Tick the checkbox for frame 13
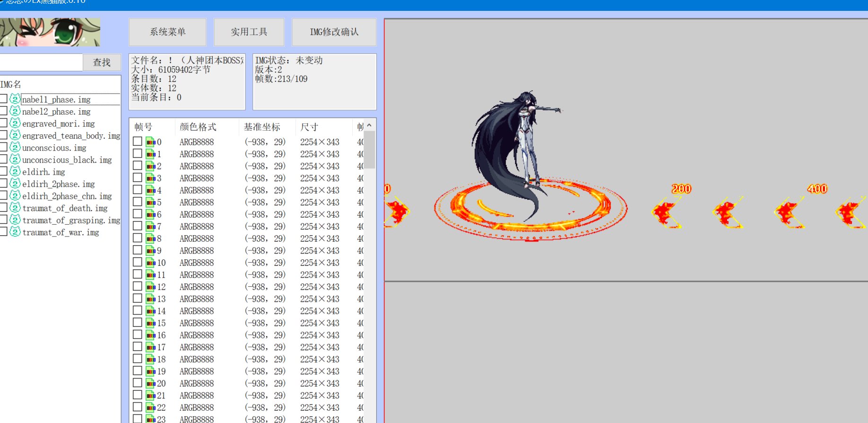This screenshot has width=868, height=423. (x=138, y=299)
